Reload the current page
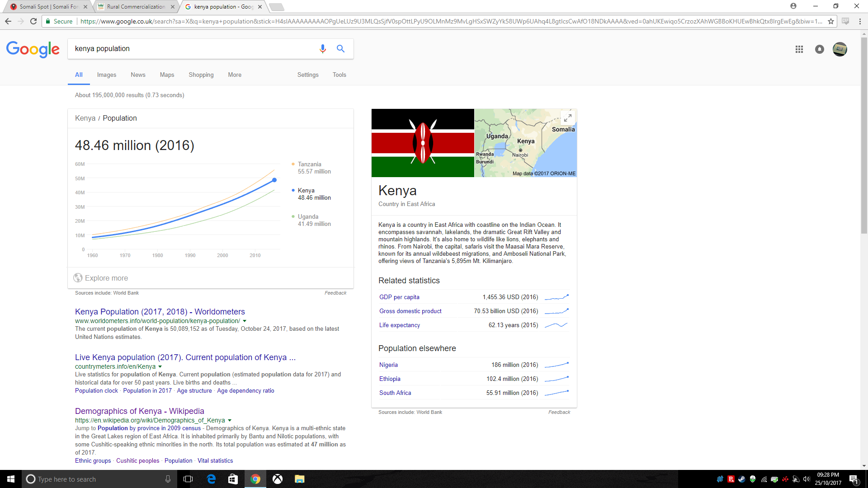868x488 pixels. tap(33, 21)
